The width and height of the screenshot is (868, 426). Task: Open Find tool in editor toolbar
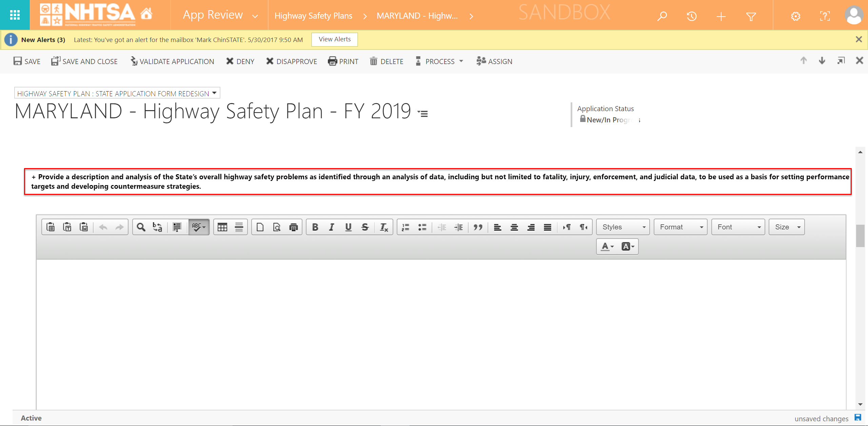(141, 227)
